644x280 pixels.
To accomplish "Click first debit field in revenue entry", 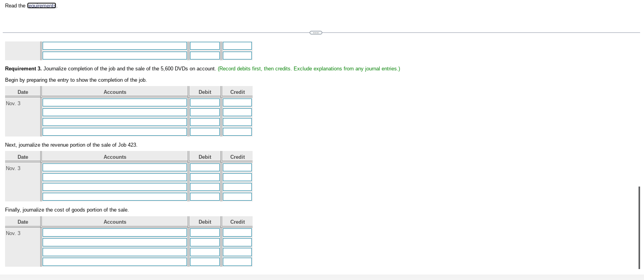I will (205, 167).
